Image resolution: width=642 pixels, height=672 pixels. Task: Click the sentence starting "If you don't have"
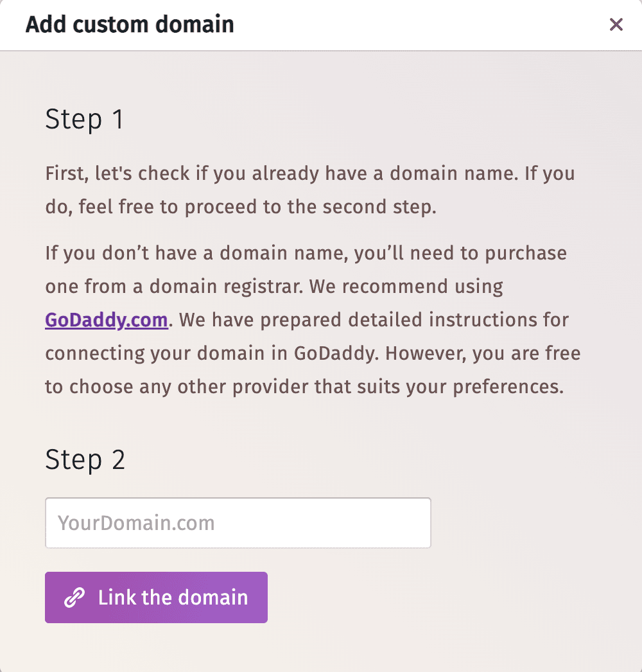pos(193,252)
